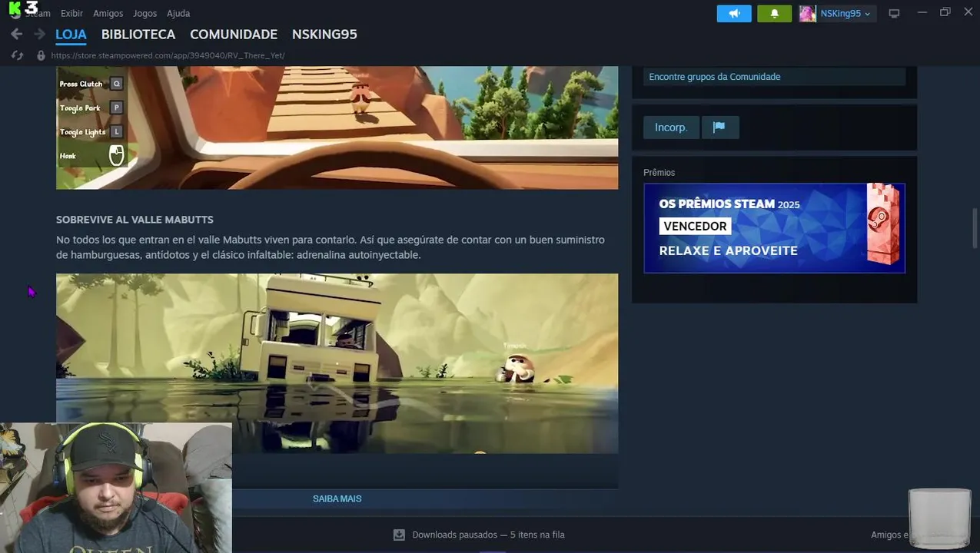Open the Ajuda menu
Screen dimensions: 980x553
[178, 13]
